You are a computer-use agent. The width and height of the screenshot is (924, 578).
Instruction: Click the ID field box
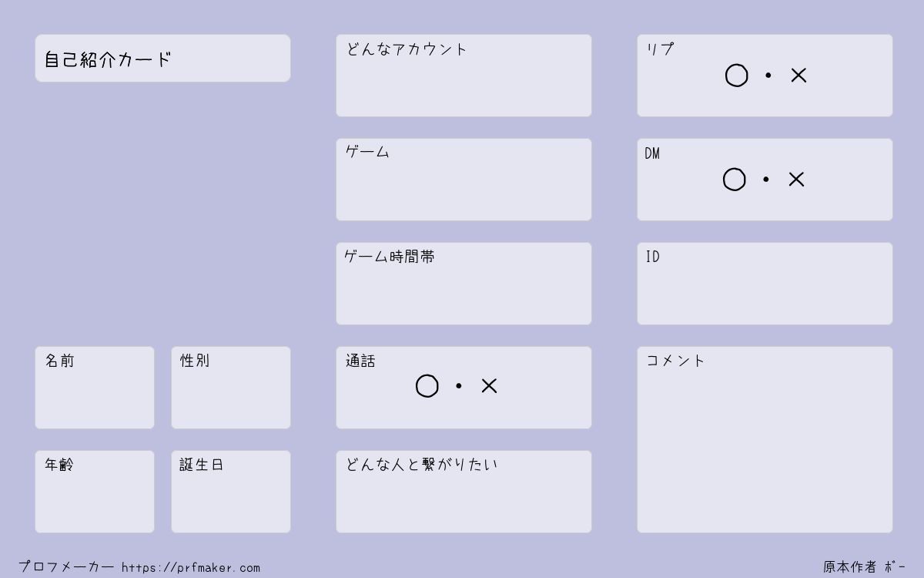click(x=765, y=284)
